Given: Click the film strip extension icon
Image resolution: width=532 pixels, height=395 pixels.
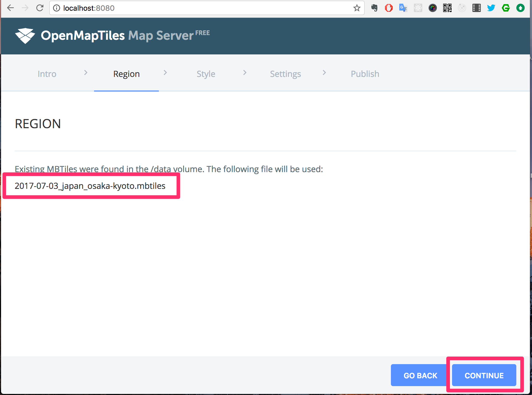Looking at the screenshot, I should click(476, 8).
